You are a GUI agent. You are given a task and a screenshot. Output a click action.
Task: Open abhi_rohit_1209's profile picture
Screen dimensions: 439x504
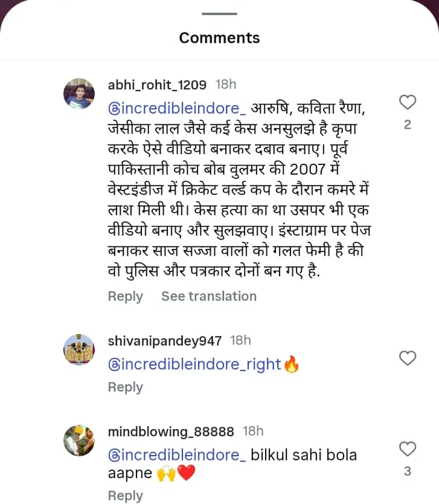(x=79, y=94)
